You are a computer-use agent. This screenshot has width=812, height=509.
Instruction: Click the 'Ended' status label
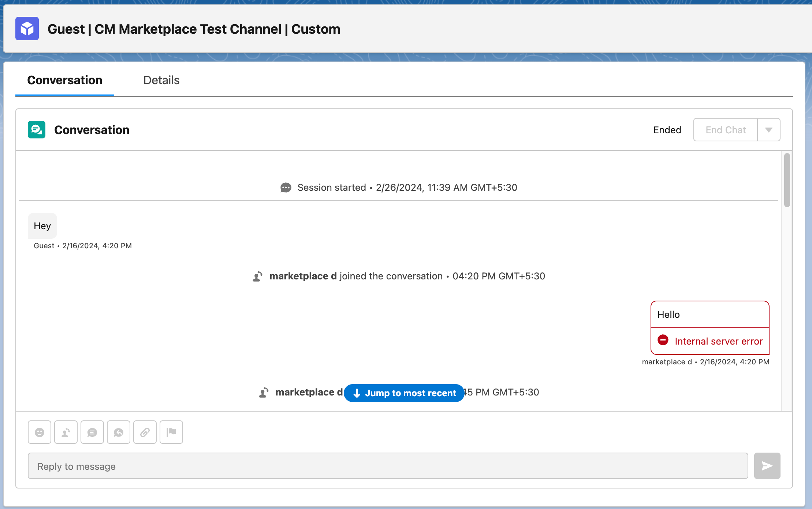[x=667, y=130]
